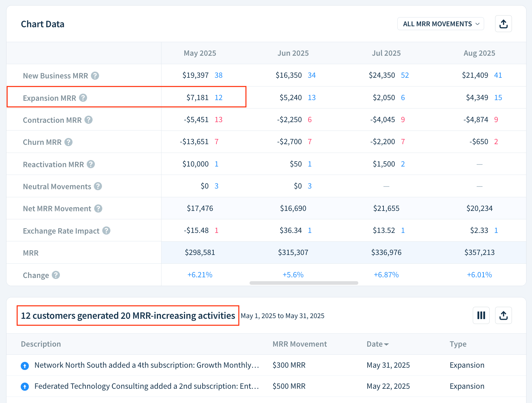Click the expansion arrow beside Network North South
Screen dimensions: 532x403
25,365
